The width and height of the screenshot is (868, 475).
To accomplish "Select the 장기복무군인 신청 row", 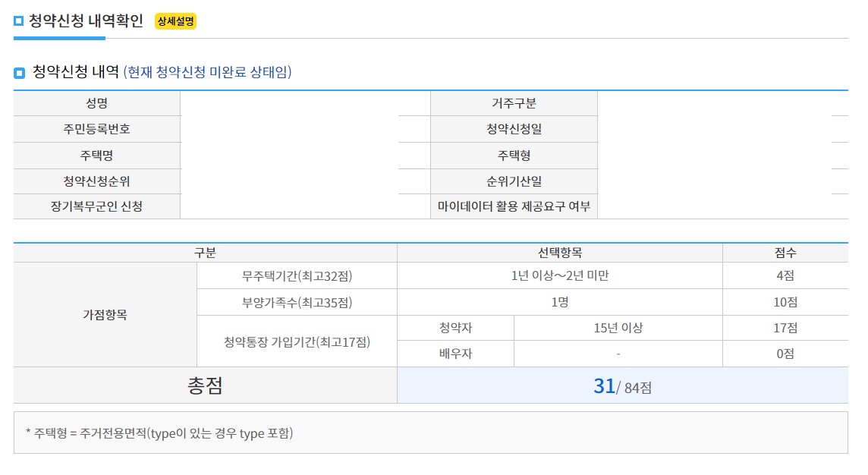I will [96, 206].
